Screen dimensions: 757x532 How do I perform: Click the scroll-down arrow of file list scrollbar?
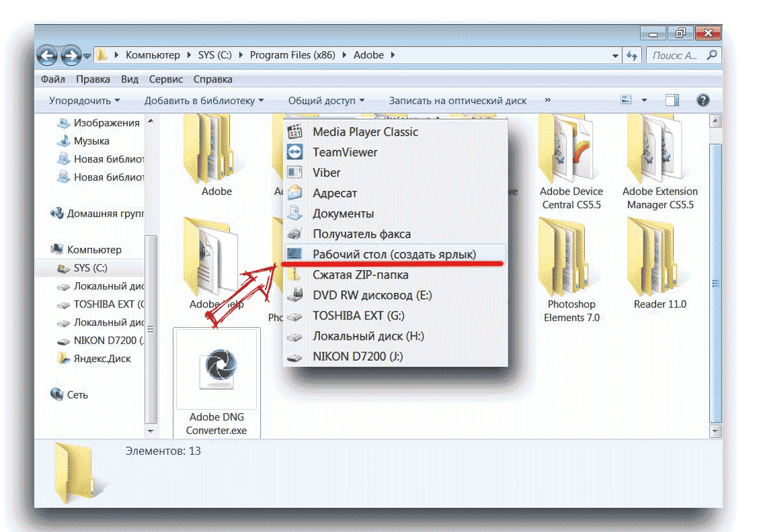(715, 431)
